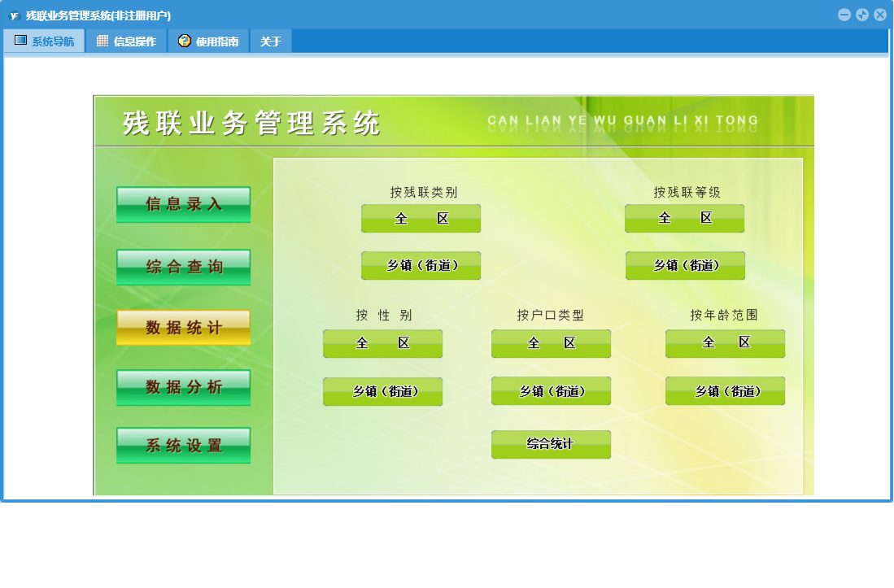Click the 按残联等级 heading text

click(x=687, y=192)
